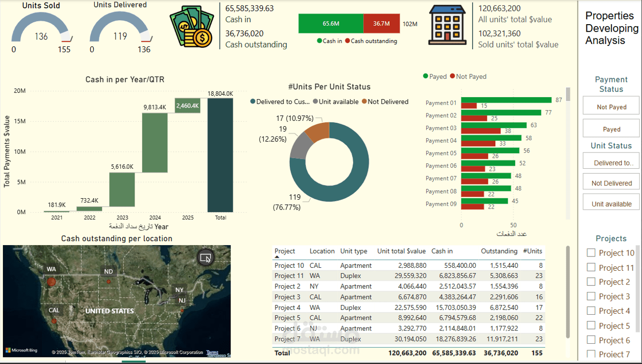Click the 2024 waterfall bar
The height and width of the screenshot is (364, 642).
155,143
